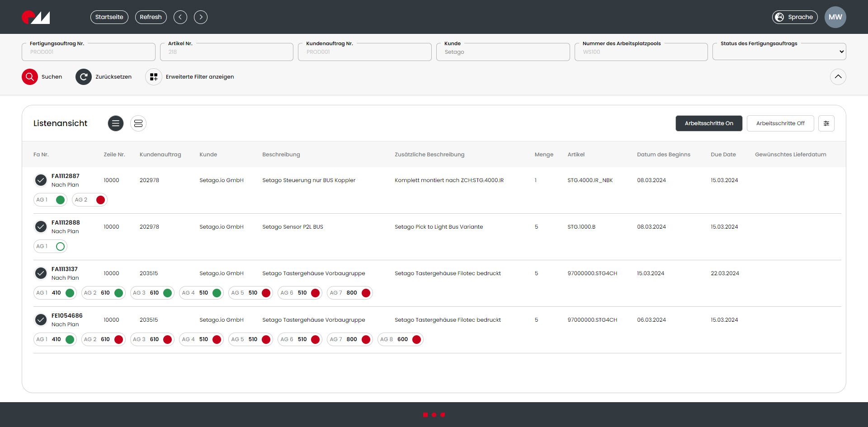Open the Status des Fertigungsauftrags dropdown
Viewport: 868px width, 427px height.
click(779, 52)
